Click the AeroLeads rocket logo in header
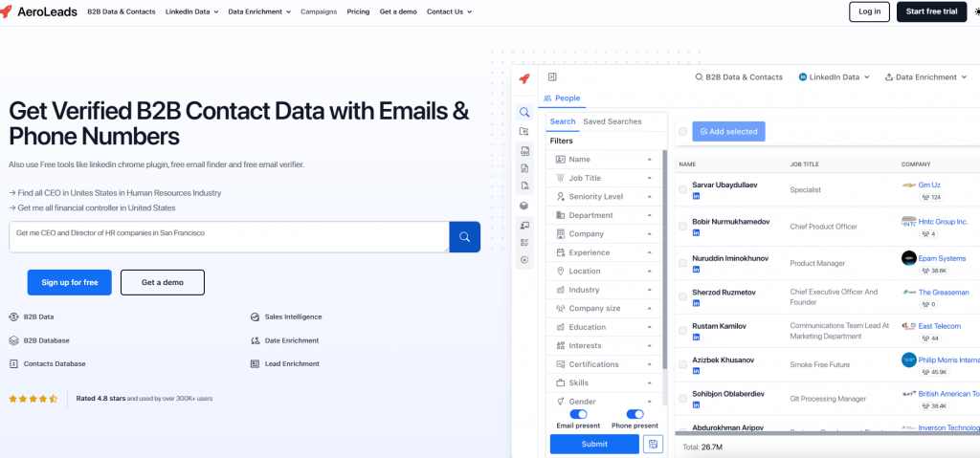980x458 pixels. click(x=7, y=11)
